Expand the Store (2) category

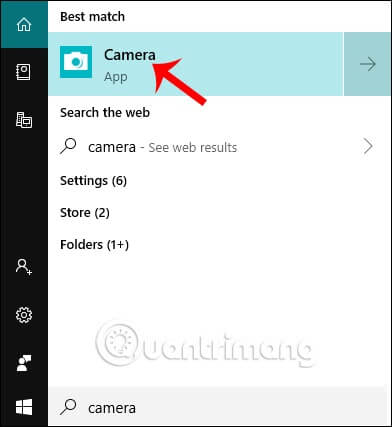[x=85, y=213]
